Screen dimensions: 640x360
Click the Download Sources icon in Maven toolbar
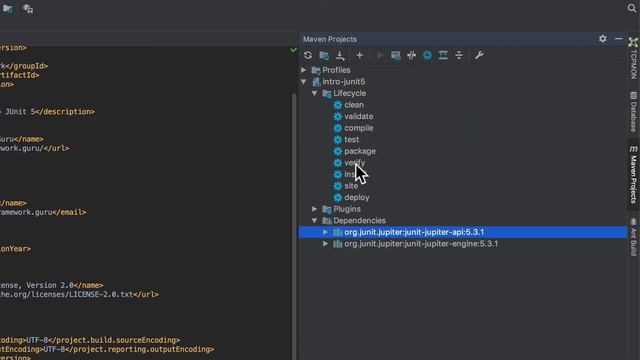pyautogui.click(x=340, y=55)
